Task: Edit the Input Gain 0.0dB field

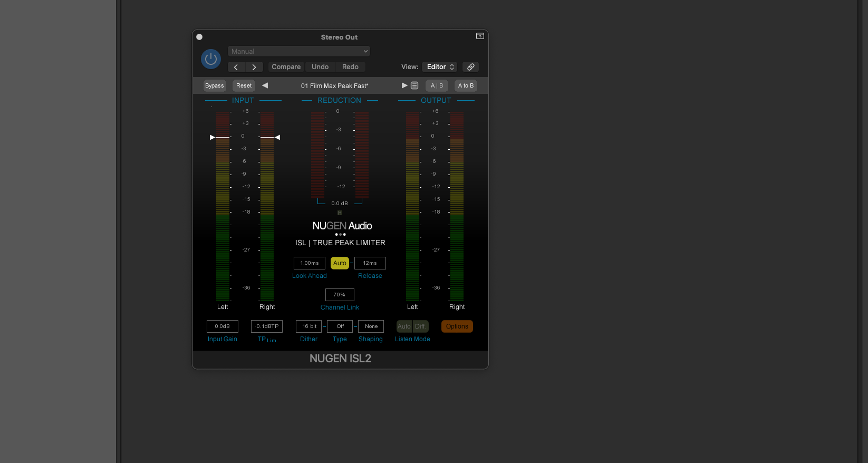Action: point(223,326)
